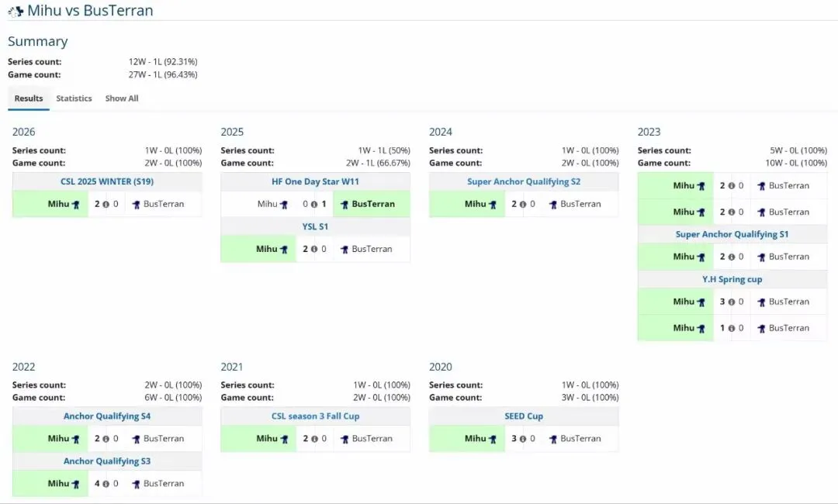Follow the Super Anchor Qualifying S2 link
838x504 pixels.
524,181
